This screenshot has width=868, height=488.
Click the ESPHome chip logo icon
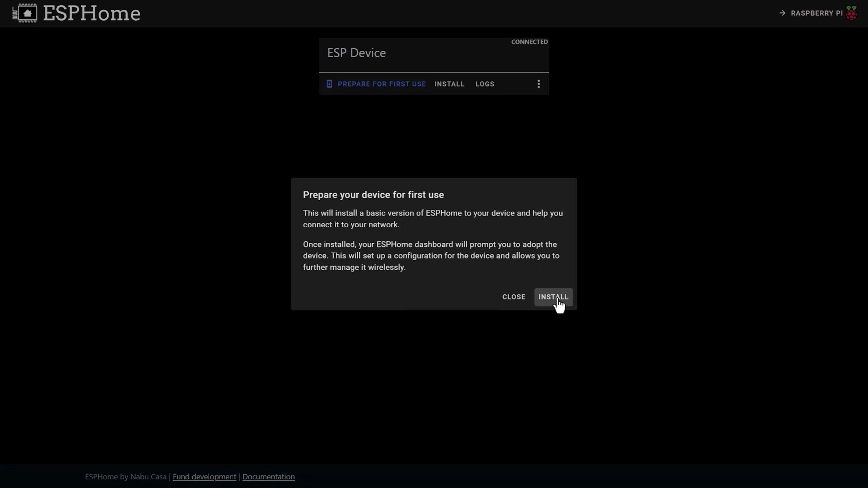coord(25,13)
